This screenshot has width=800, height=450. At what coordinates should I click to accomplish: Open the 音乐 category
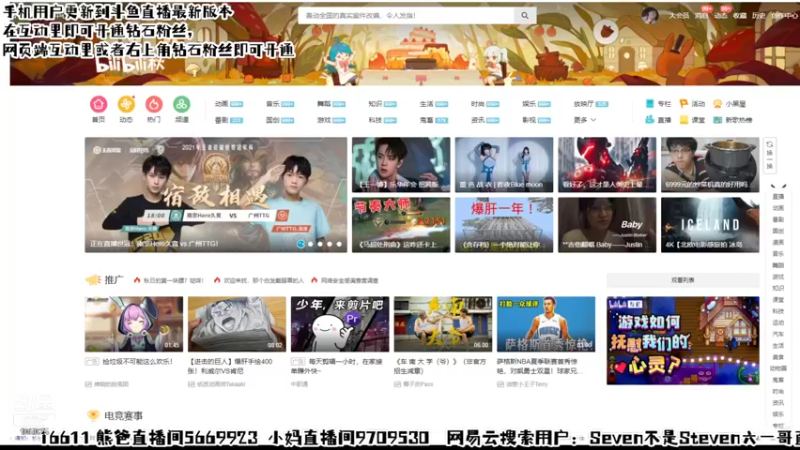(272, 104)
